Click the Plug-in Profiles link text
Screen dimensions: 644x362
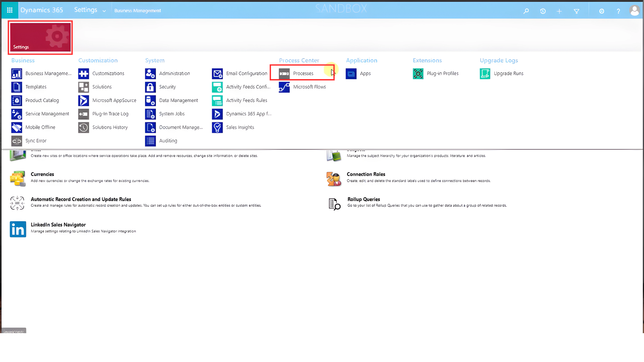(442, 73)
